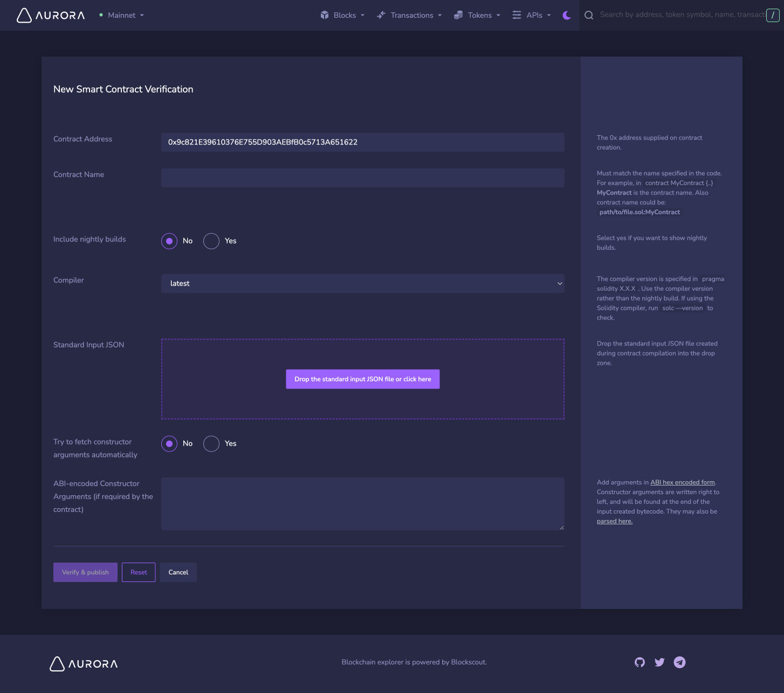The image size is (784, 693).
Task: Click the Tokens coins icon
Action: (458, 15)
